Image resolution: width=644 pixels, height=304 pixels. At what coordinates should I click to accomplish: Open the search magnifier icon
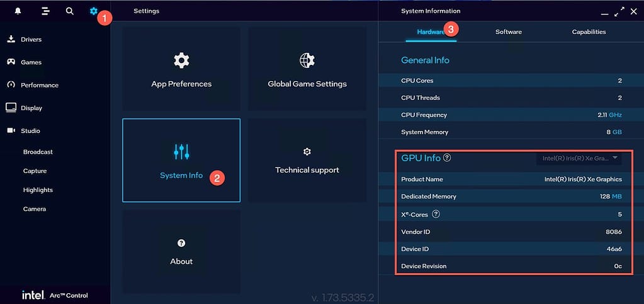tap(70, 11)
